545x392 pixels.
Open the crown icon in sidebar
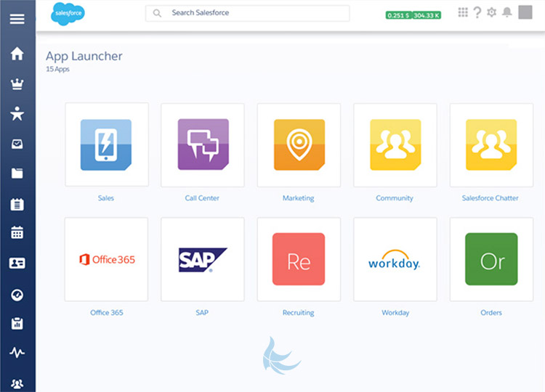17,83
